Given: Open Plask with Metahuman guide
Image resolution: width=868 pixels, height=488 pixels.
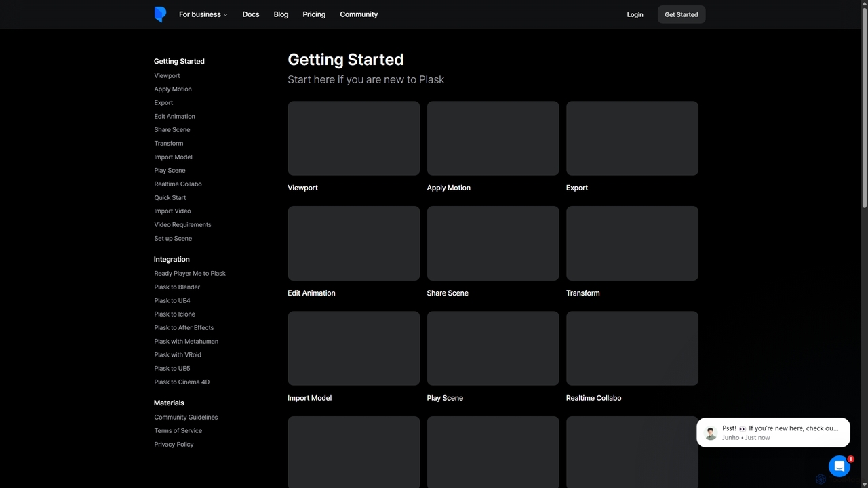Looking at the screenshot, I should tap(186, 342).
